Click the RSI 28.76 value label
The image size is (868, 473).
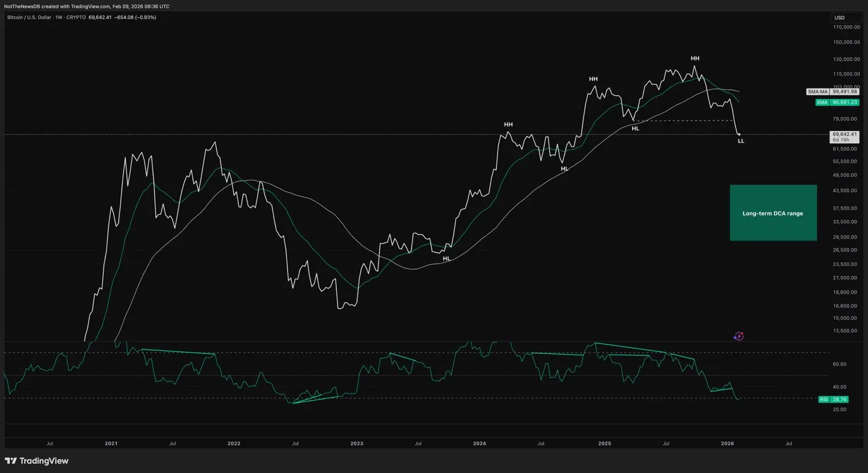834,399
